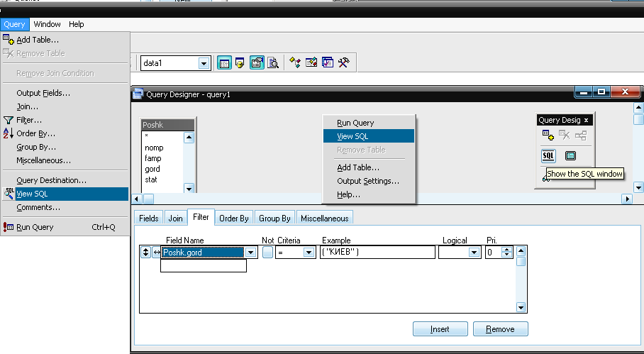This screenshot has width=644, height=354.
Task: Select the nomp field in Poshk table
Action: 154,148
